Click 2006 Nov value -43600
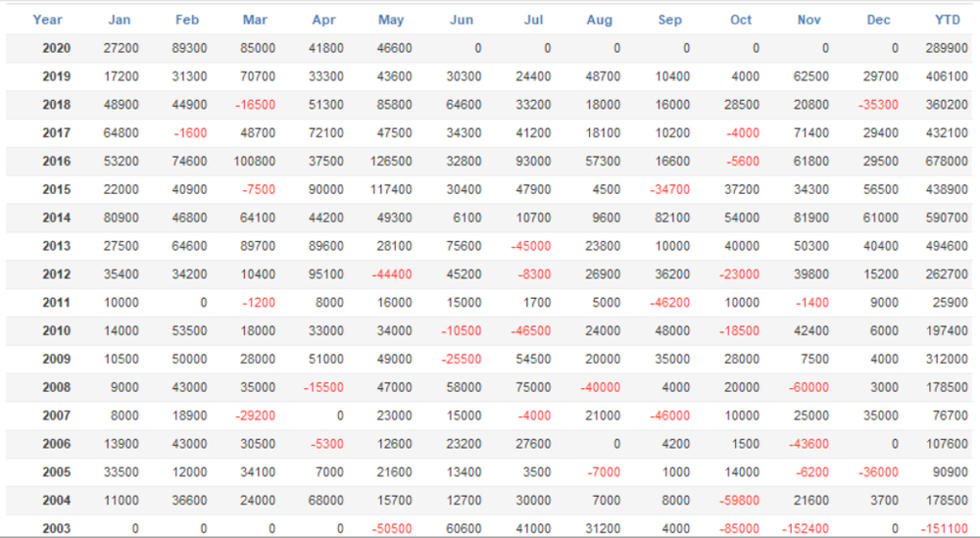The width and height of the screenshot is (980, 538). pyautogui.click(x=808, y=444)
